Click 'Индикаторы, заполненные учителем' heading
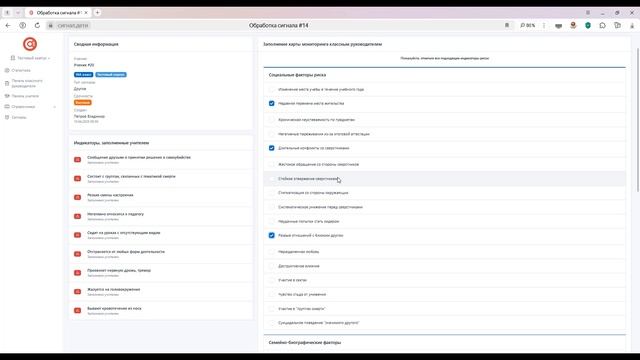This screenshot has width=640, height=360. (111, 143)
